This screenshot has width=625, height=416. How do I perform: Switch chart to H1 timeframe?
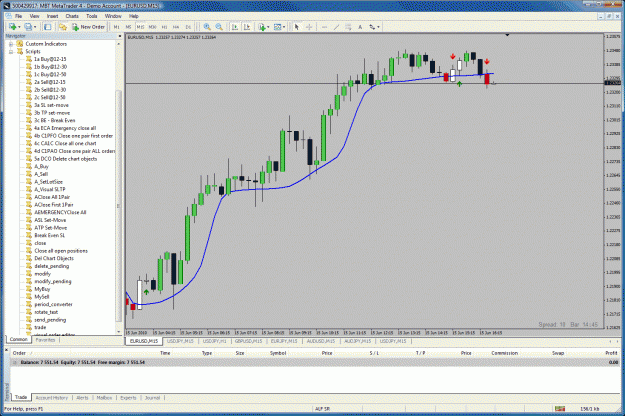click(164, 27)
